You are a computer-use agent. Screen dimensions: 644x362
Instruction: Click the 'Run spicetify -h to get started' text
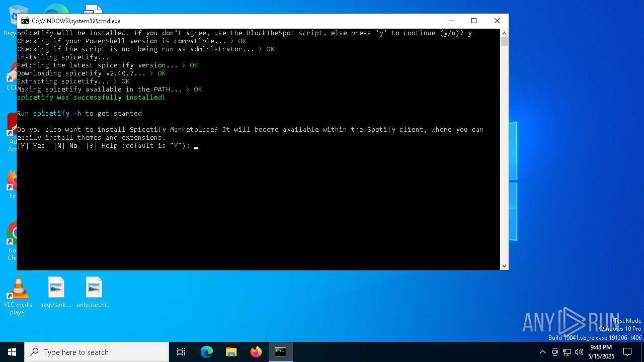[x=79, y=114]
